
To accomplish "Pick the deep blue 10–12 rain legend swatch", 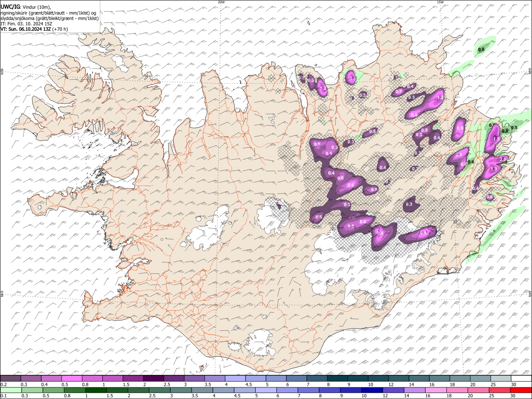I will click(x=372, y=390).
